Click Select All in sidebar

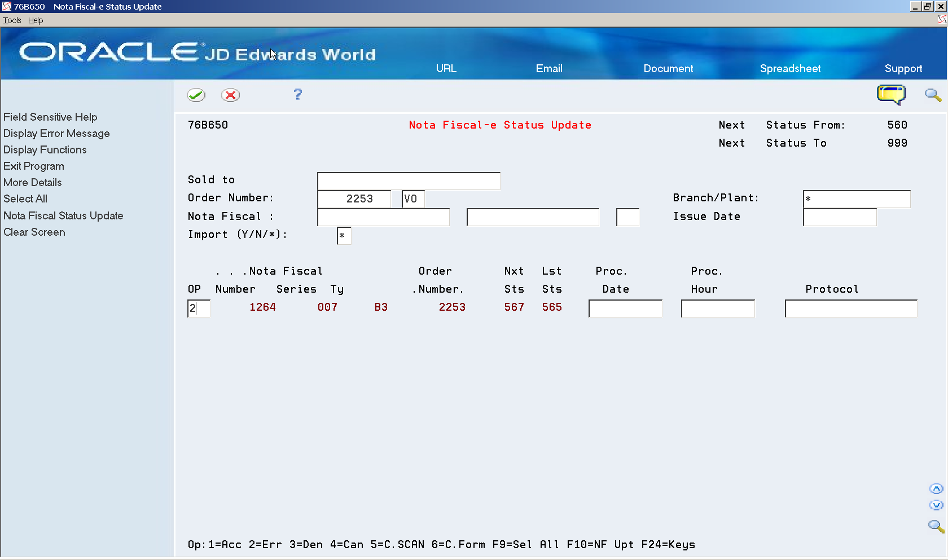(25, 199)
